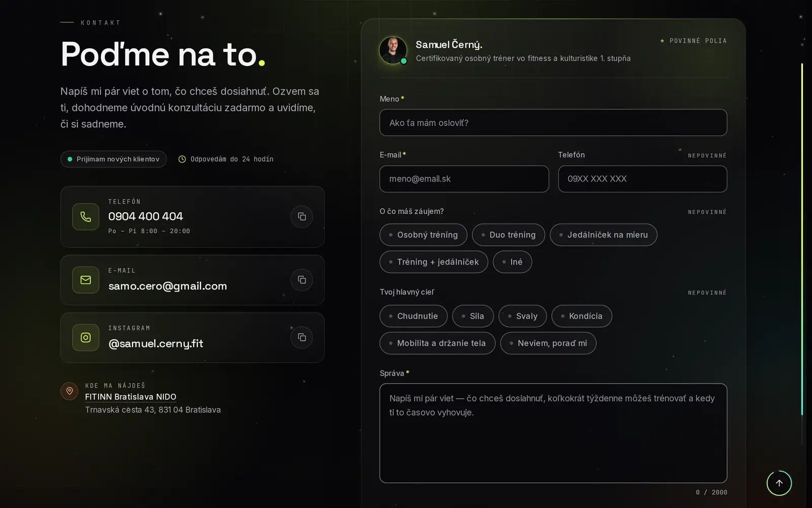Choose the Svaly goal chip
The width and height of the screenshot is (812, 508).
(x=523, y=316)
